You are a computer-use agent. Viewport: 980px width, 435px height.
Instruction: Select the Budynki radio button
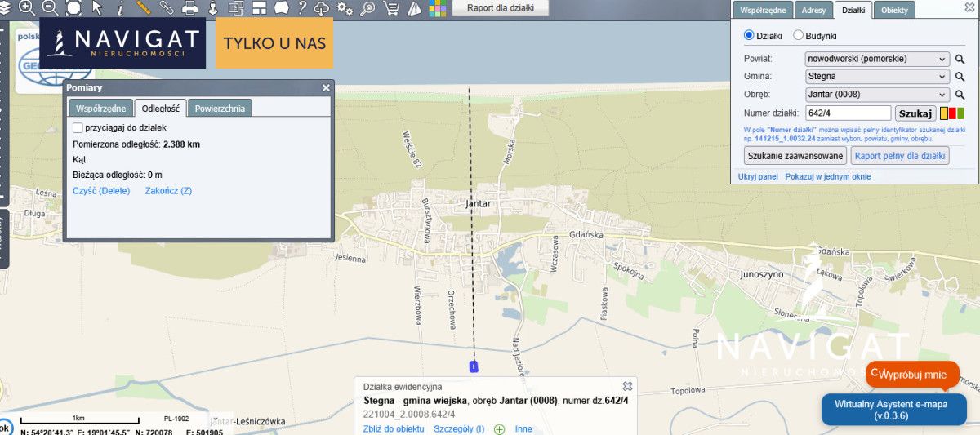pos(799,36)
